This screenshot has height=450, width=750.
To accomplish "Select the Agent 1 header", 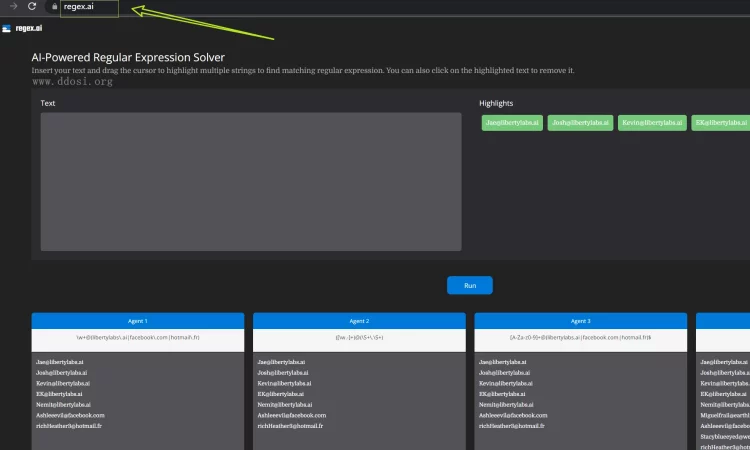I will [x=138, y=321].
